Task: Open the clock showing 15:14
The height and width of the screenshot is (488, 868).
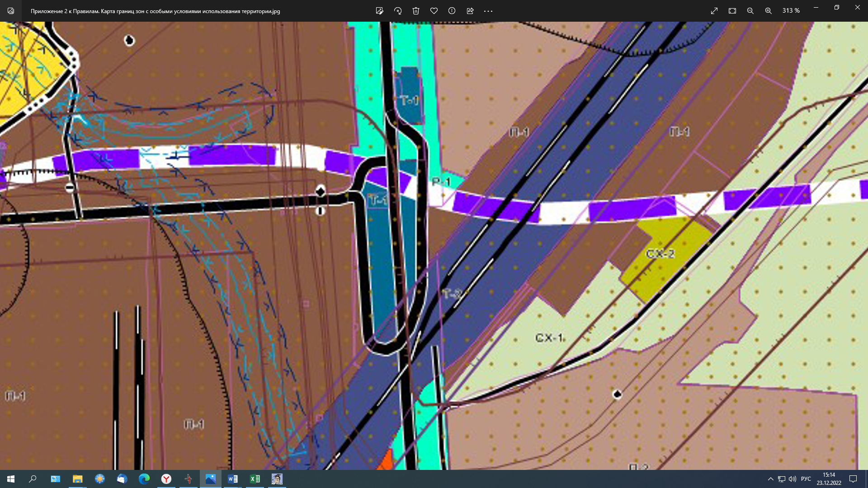Action: tap(829, 479)
